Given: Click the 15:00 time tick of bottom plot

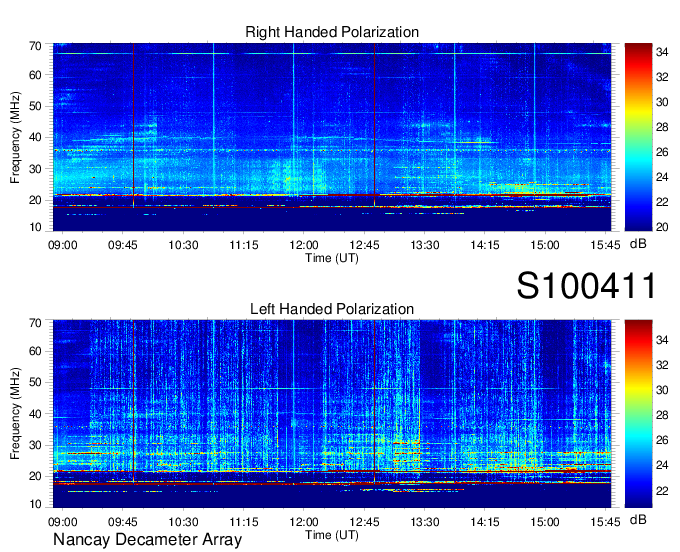Looking at the screenshot, I should coord(545,522).
